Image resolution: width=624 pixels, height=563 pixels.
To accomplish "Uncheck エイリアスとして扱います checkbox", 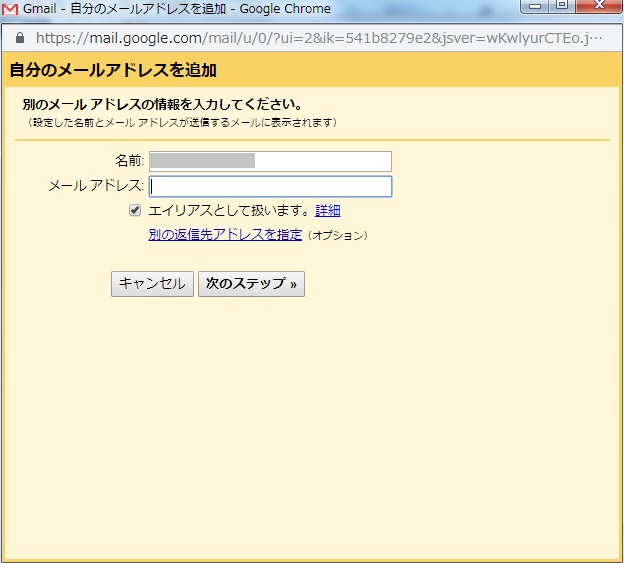I will coord(135,210).
